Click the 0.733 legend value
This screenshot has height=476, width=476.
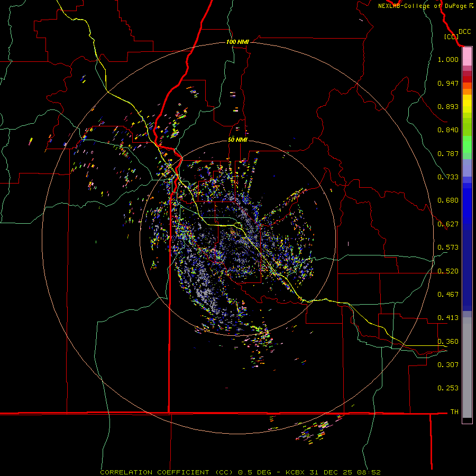click(x=448, y=177)
